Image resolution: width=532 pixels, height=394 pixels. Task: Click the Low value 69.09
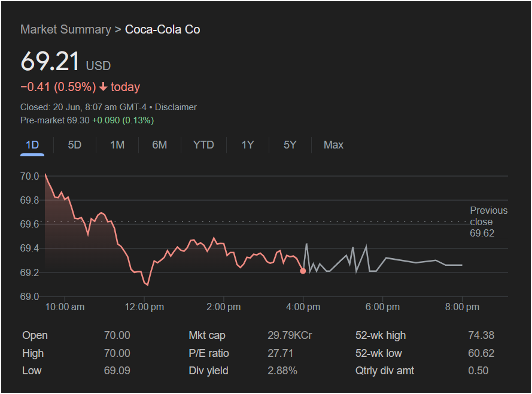pos(117,371)
